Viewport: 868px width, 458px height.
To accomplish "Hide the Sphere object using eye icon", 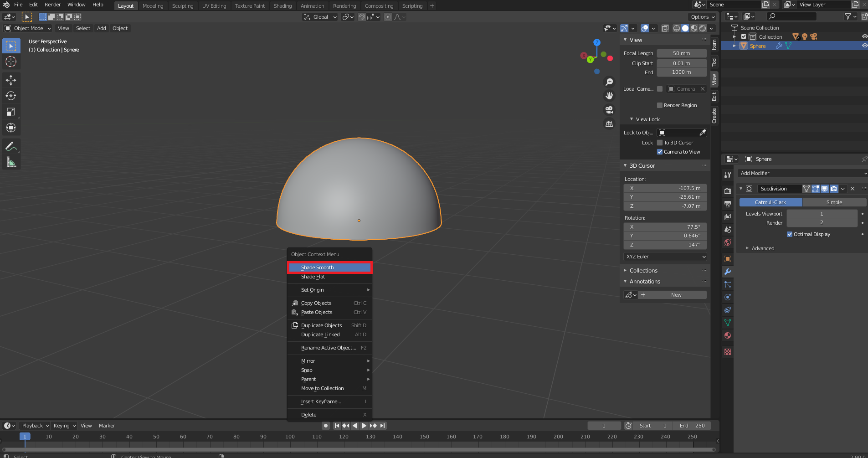I will tap(864, 46).
